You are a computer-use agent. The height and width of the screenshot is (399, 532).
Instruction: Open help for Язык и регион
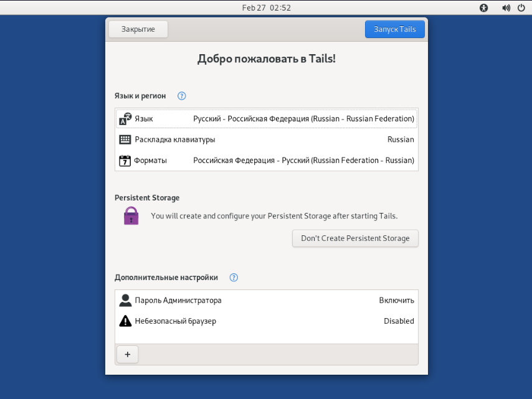(182, 96)
